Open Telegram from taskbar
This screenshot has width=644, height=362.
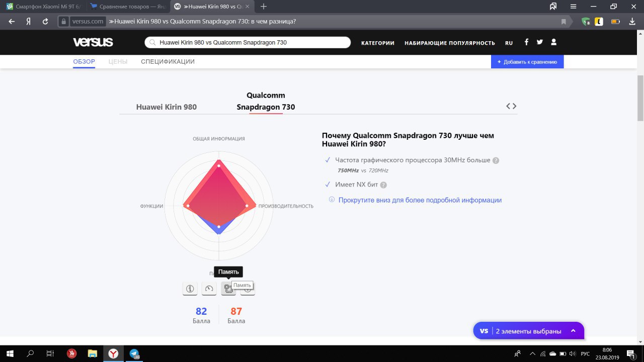(x=134, y=353)
